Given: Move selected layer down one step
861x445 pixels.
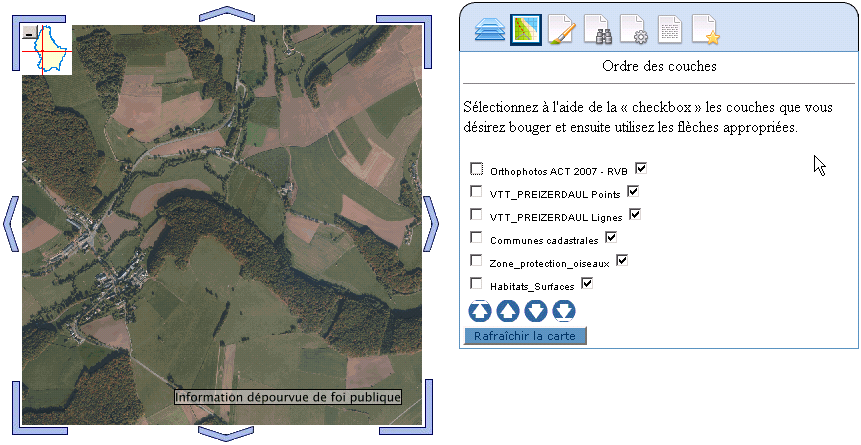Looking at the screenshot, I should click(x=536, y=311).
